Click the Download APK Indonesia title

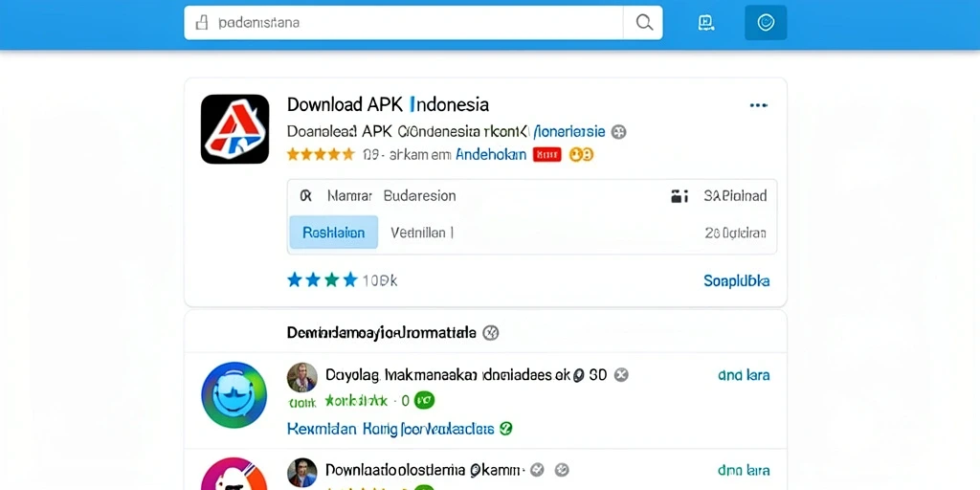[x=388, y=103]
